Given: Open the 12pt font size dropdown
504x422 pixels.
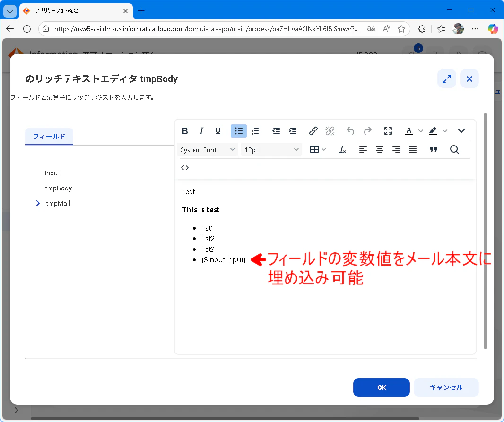Looking at the screenshot, I should click(x=271, y=150).
